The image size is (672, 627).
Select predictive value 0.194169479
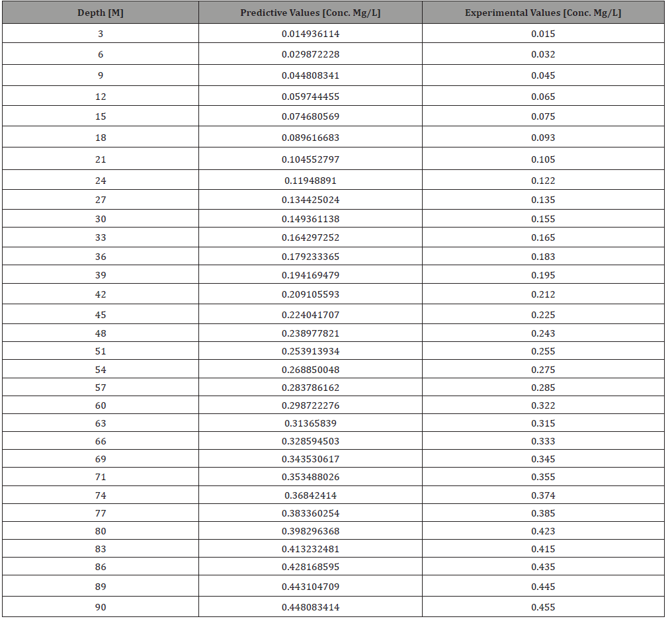point(310,275)
